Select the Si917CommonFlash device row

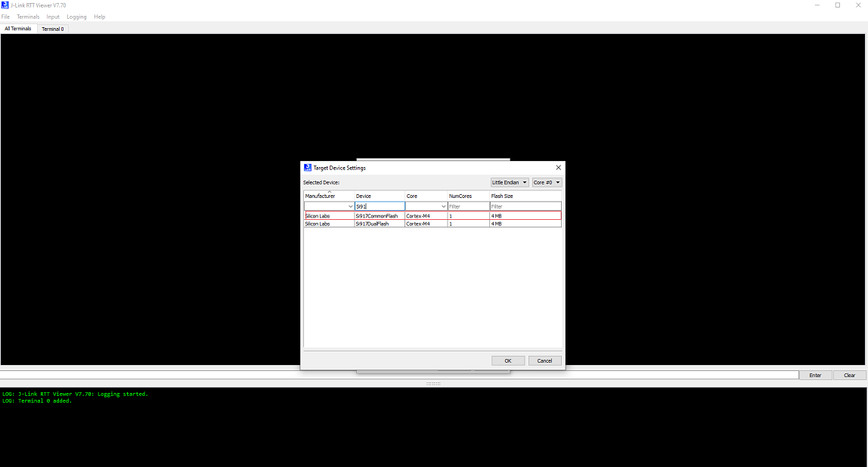pyautogui.click(x=377, y=216)
